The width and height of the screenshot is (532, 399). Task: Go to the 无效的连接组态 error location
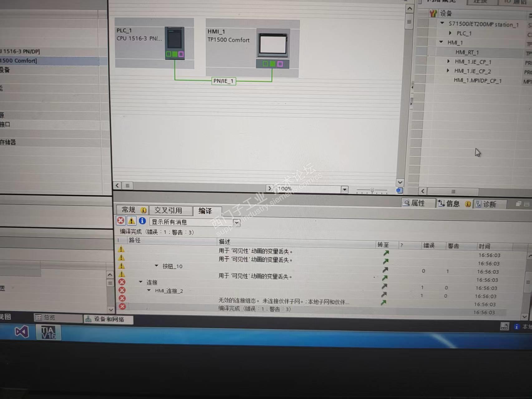click(x=383, y=302)
